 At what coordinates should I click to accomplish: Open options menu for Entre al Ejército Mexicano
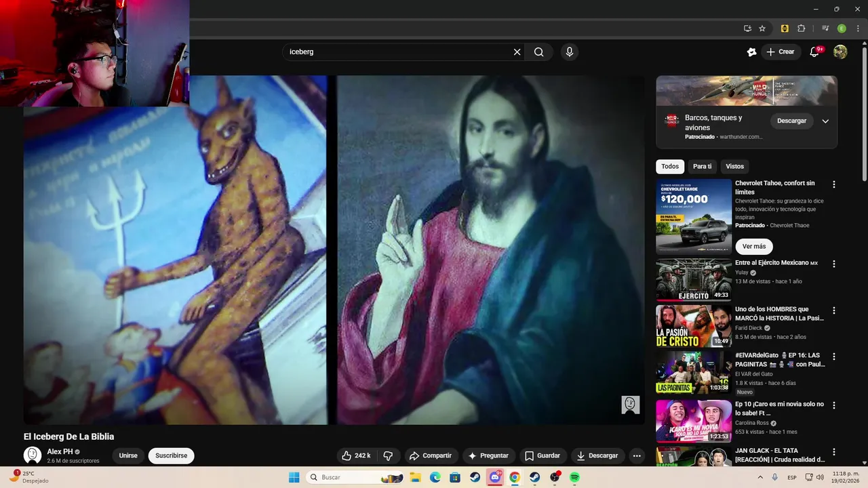click(834, 264)
